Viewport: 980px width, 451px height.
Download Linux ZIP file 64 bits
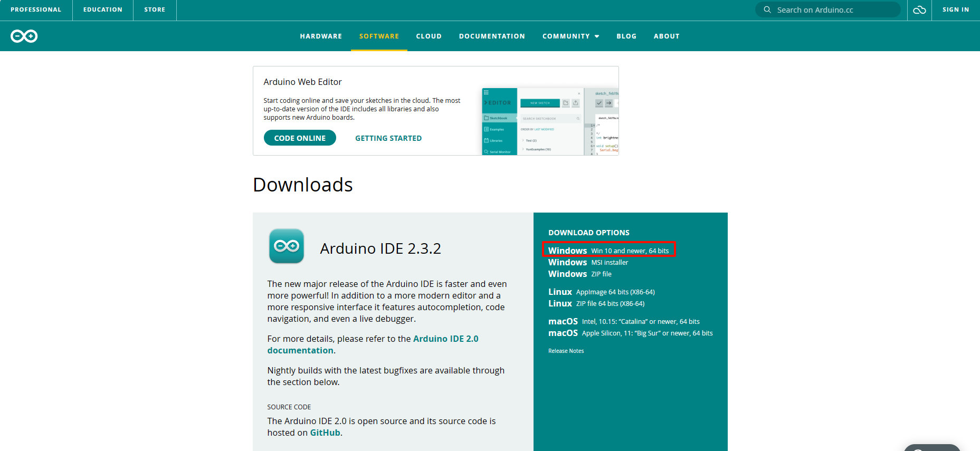pos(596,303)
